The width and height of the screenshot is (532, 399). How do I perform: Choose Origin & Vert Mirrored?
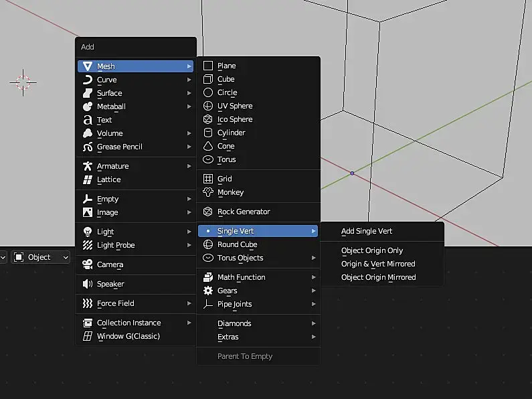(382, 264)
